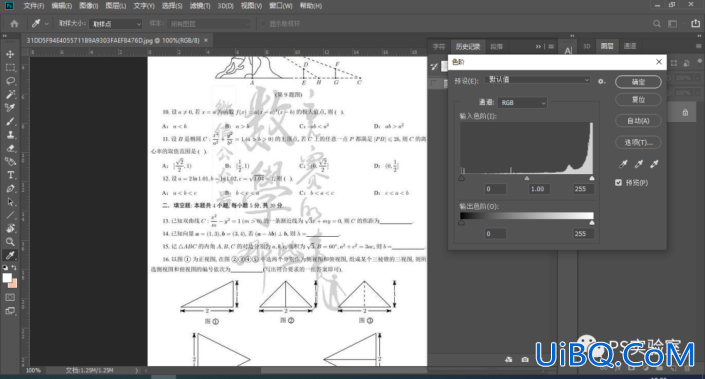Select the Eraser tool
705x379 pixels.
coord(10,148)
